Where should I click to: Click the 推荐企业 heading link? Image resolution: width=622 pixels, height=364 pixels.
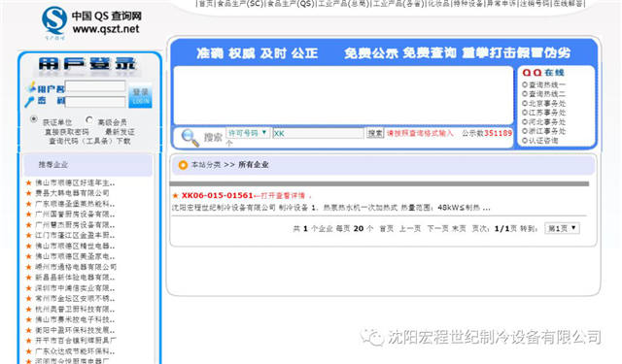click(x=52, y=164)
